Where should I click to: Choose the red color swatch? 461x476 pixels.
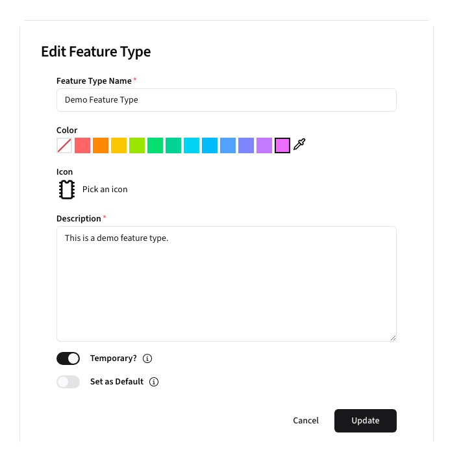[82, 145]
